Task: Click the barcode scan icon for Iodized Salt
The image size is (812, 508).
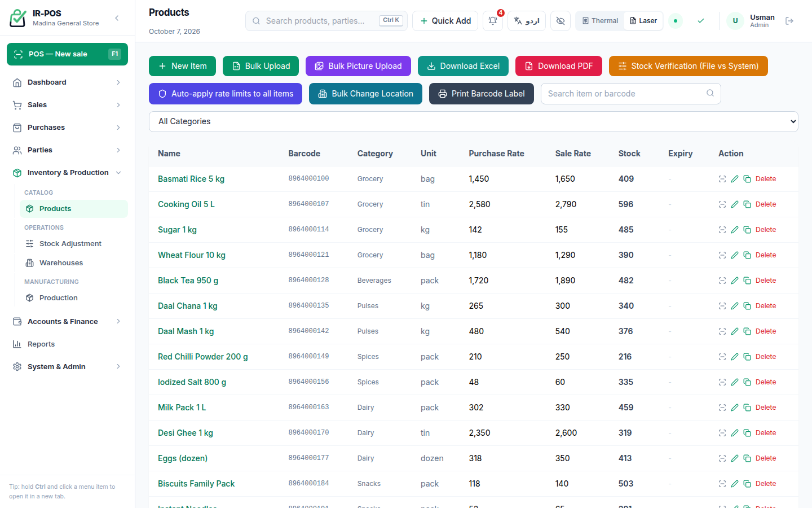Action: tap(722, 382)
